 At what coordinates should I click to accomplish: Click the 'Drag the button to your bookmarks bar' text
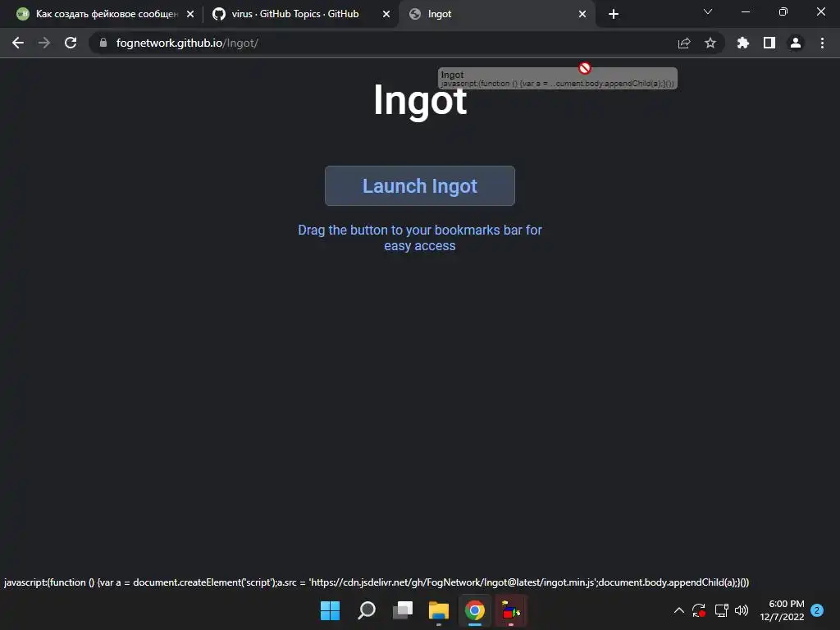[420, 238]
